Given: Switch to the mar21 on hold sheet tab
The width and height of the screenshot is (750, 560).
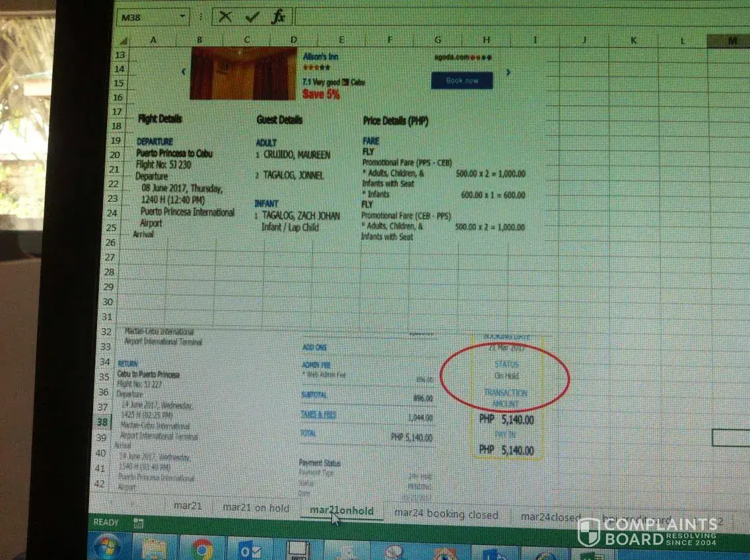Looking at the screenshot, I should pyautogui.click(x=256, y=508).
